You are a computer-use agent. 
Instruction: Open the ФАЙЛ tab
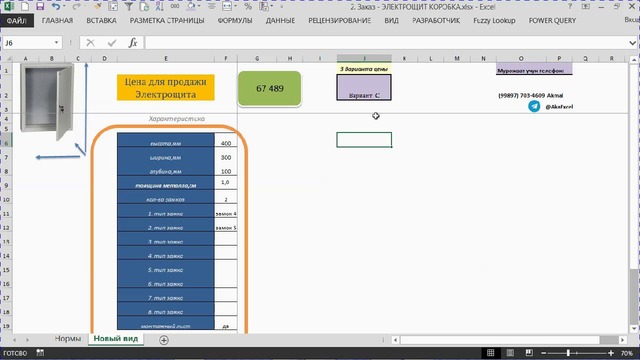(17, 20)
